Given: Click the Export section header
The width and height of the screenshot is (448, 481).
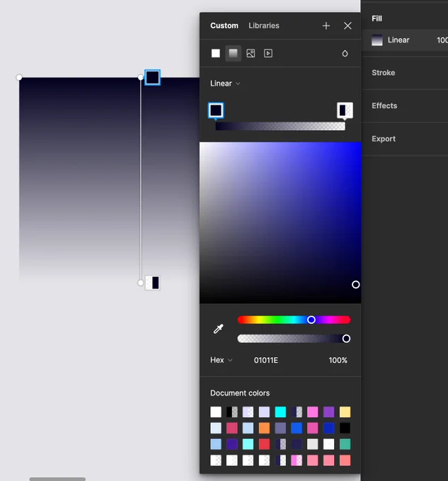Looking at the screenshot, I should [384, 139].
